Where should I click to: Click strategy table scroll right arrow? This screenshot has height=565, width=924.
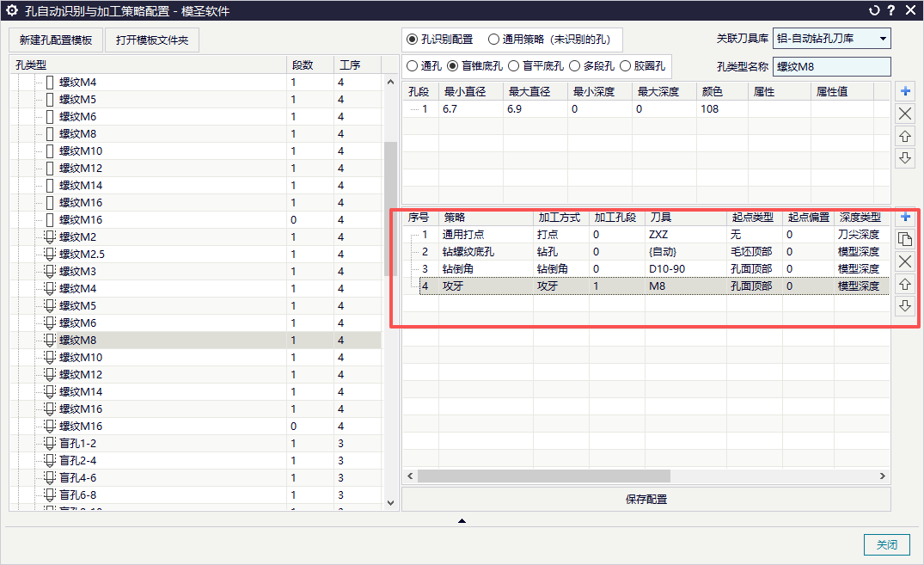point(882,476)
